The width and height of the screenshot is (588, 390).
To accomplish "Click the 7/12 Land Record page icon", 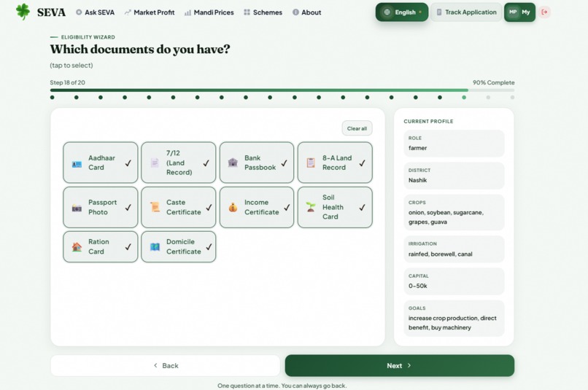I will [x=155, y=163].
